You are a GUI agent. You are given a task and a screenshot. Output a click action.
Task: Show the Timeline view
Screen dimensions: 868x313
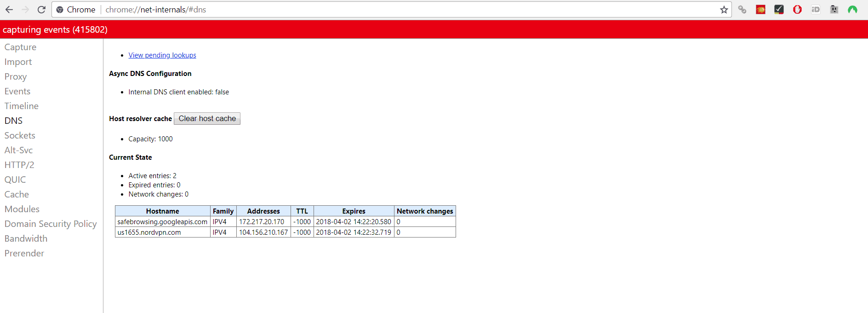[x=22, y=106]
